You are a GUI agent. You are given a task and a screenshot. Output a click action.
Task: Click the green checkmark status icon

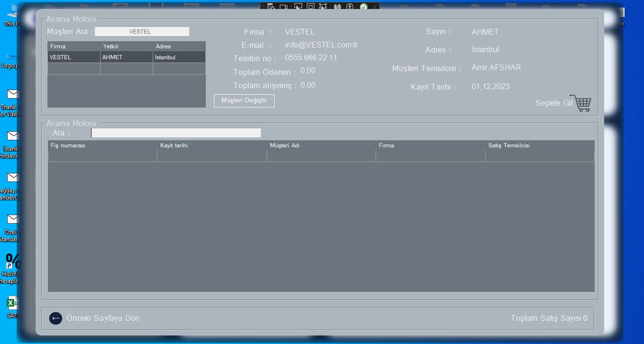[x=364, y=7]
